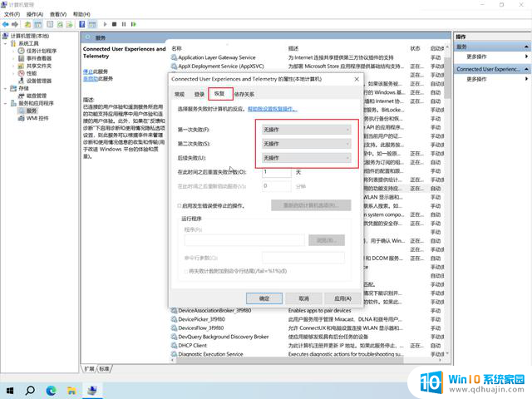Switch to the 登录 tab in the properties dialog
Viewport: 532px width, 399px height.
199,94
